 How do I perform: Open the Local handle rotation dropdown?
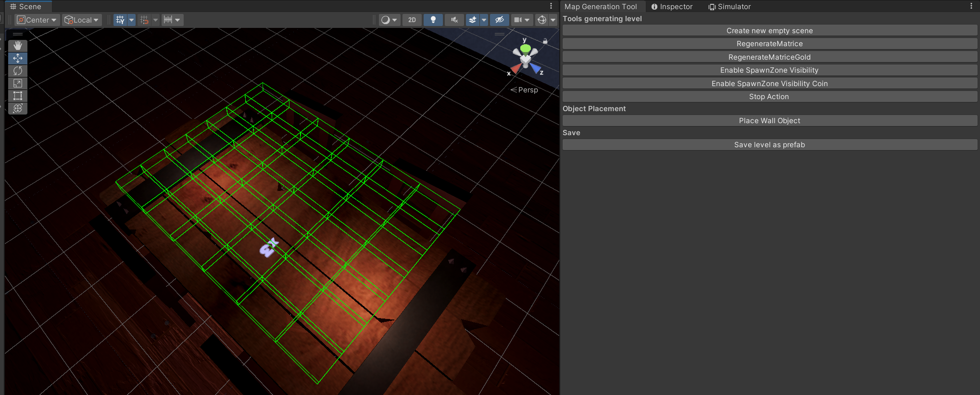82,20
